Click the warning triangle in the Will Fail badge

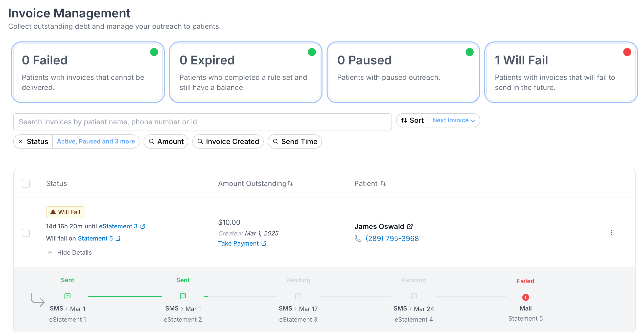click(53, 212)
